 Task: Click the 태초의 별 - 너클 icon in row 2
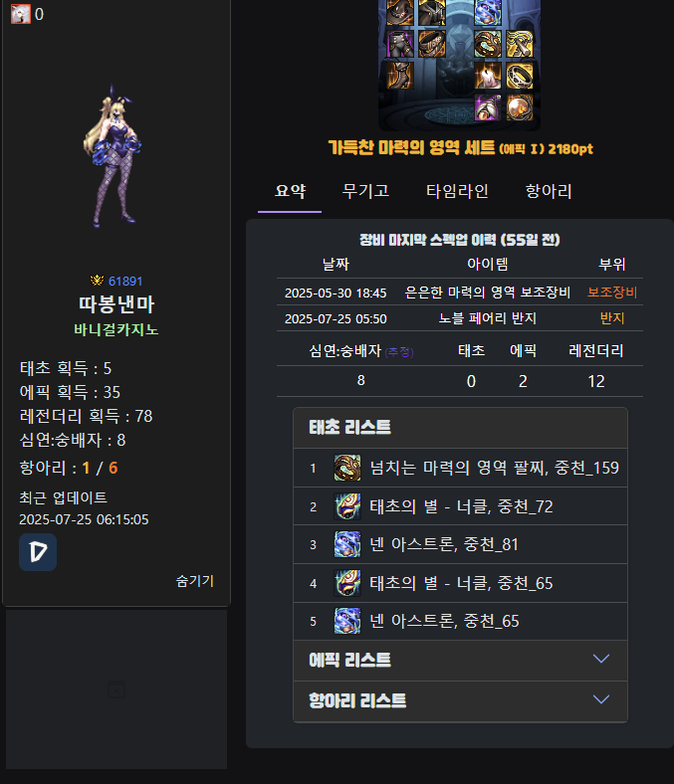point(347,506)
